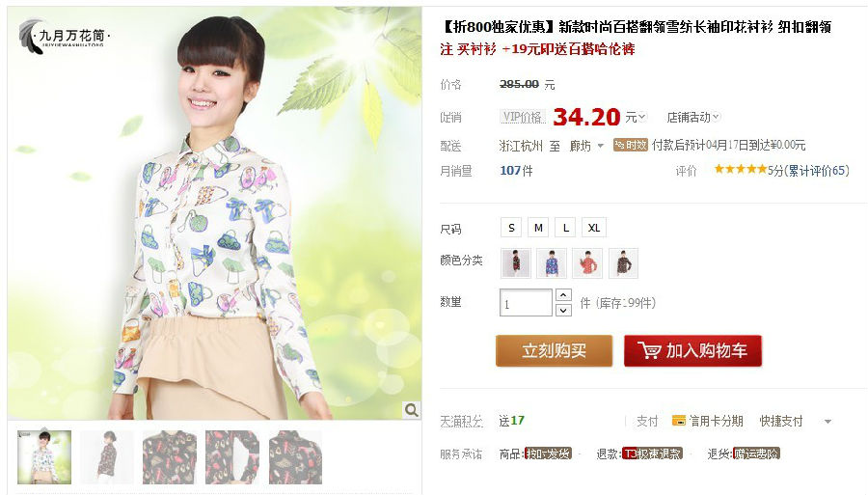
Task: Open the second product thumbnail, side view
Action: [107, 456]
